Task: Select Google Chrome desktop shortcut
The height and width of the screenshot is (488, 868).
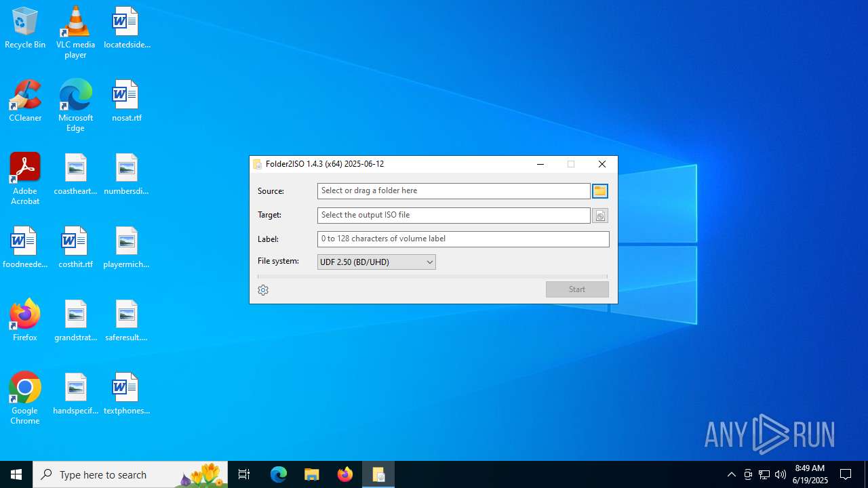Action: tap(25, 399)
